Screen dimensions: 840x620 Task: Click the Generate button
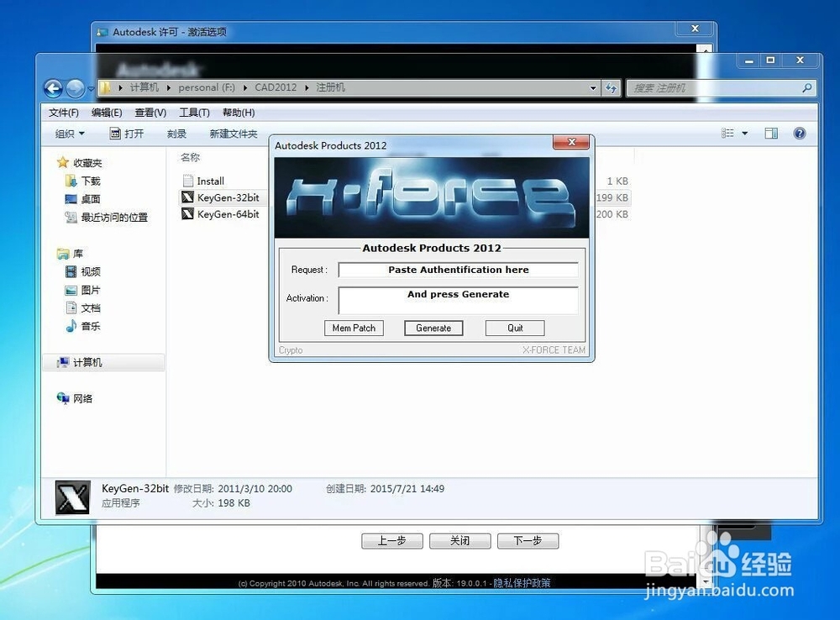click(433, 328)
